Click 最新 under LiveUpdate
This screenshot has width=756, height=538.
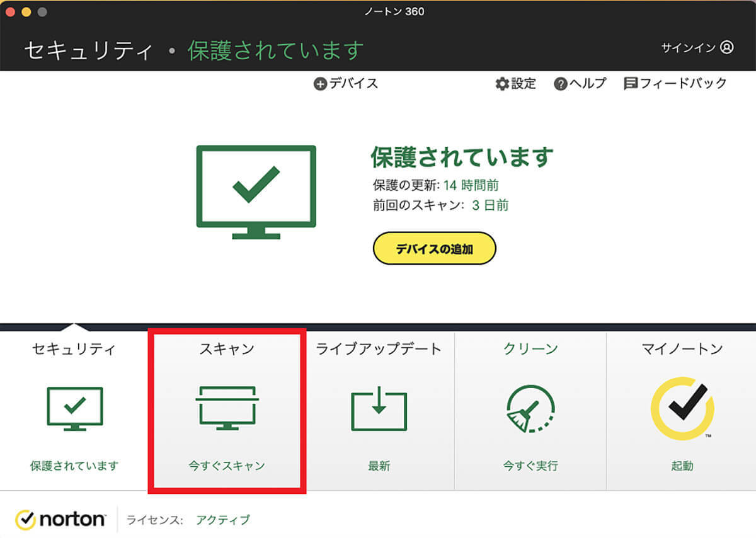coord(379,466)
